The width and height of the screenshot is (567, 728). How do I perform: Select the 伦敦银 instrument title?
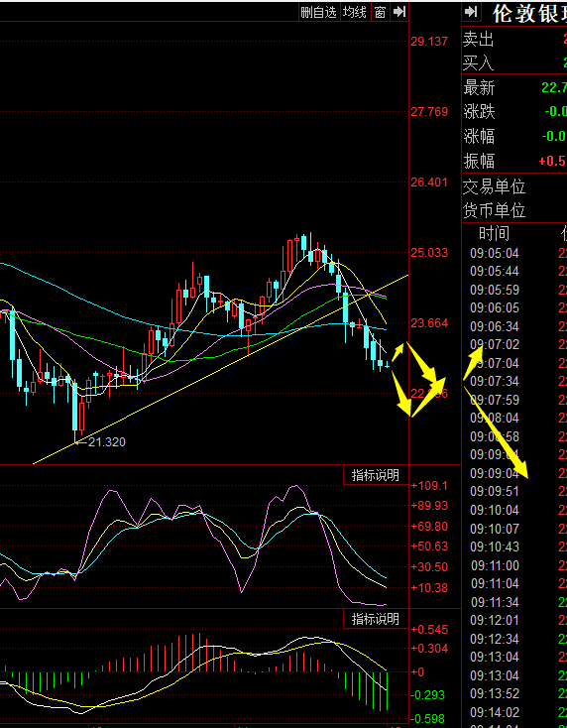coord(529,13)
